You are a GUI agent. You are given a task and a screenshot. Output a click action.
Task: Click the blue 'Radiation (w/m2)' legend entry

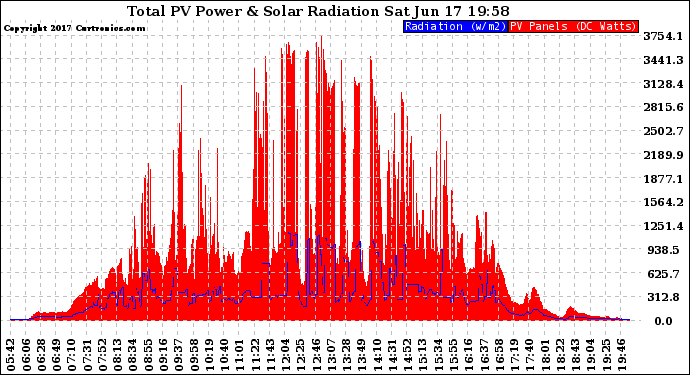coord(455,26)
